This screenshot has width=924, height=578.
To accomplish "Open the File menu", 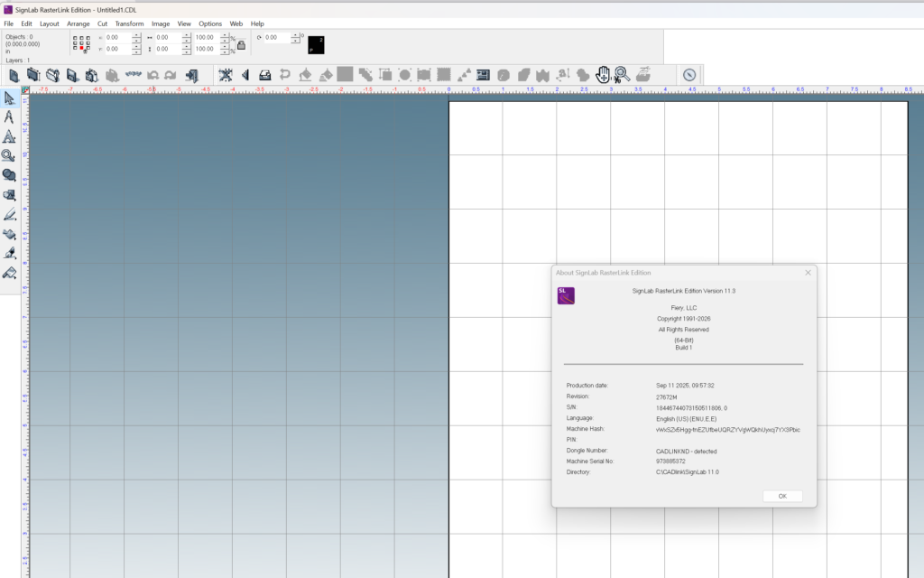I will (x=9, y=23).
